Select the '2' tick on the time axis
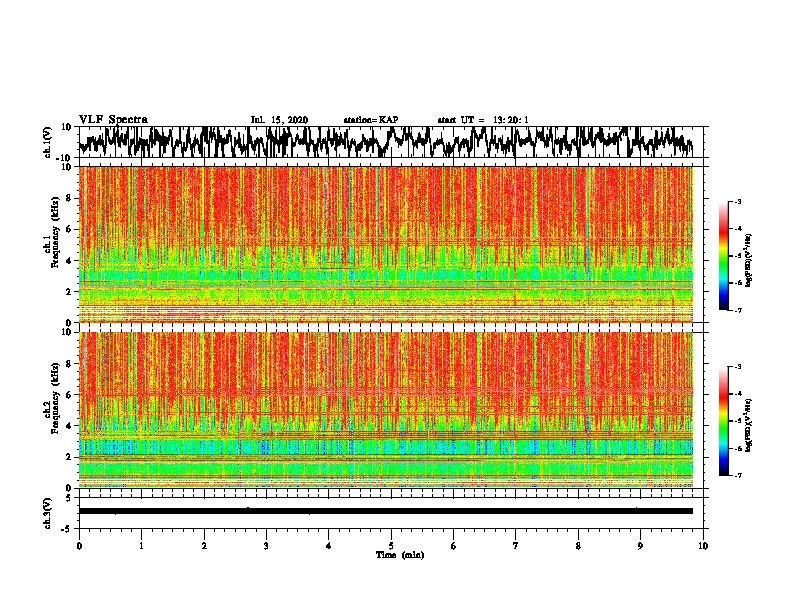Screen dimensions: 792x612 point(204,546)
